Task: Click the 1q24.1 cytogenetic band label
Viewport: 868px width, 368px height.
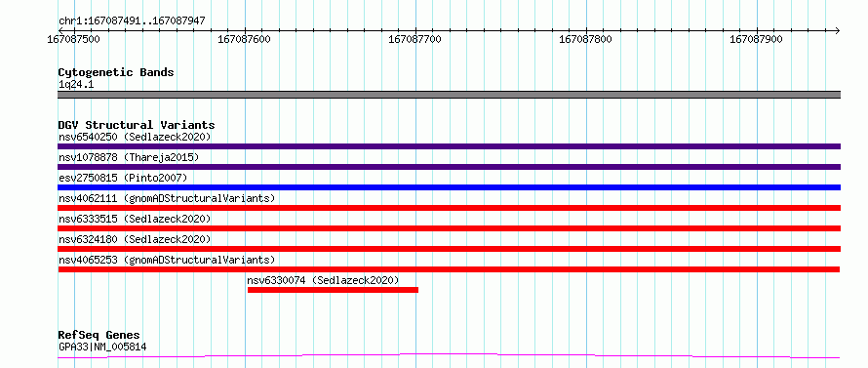Action: (76, 85)
